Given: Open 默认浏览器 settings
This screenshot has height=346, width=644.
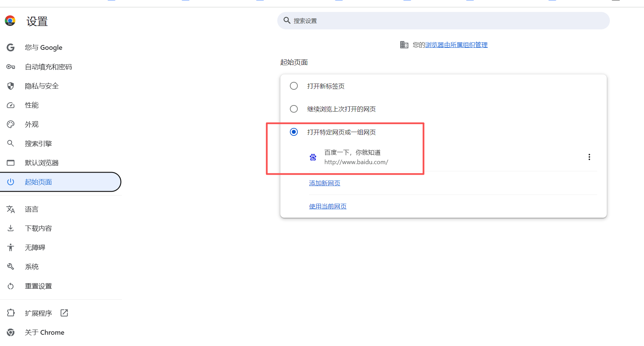Looking at the screenshot, I should (60, 163).
